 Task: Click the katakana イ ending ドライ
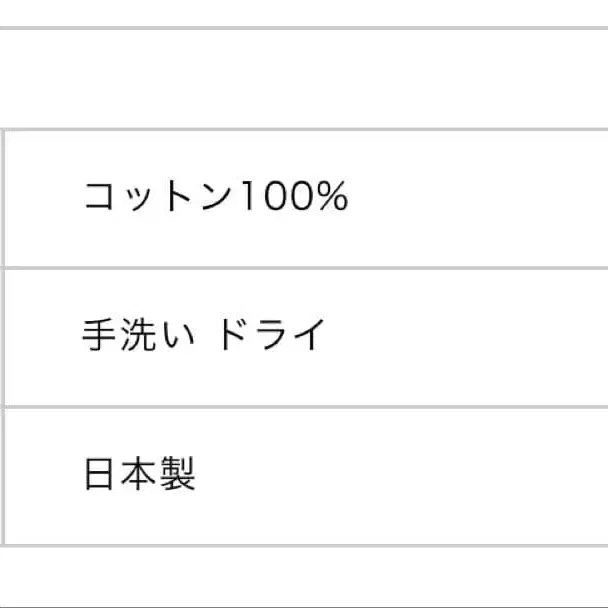(312, 335)
